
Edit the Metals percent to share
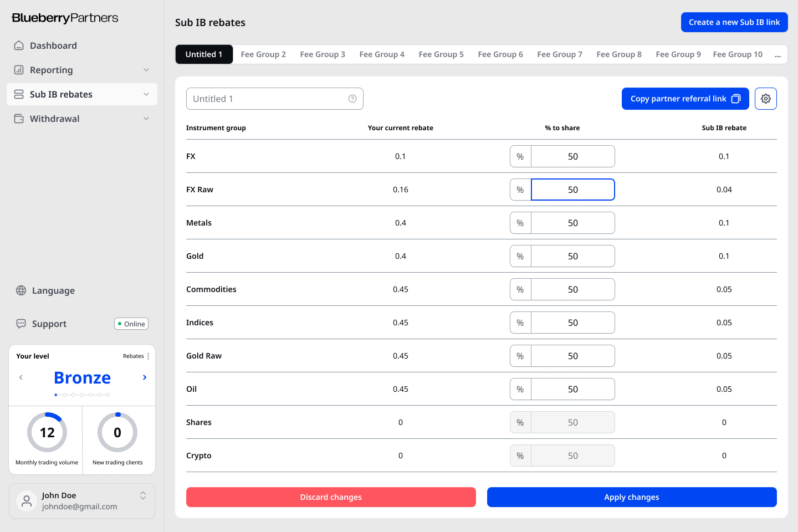[573, 223]
